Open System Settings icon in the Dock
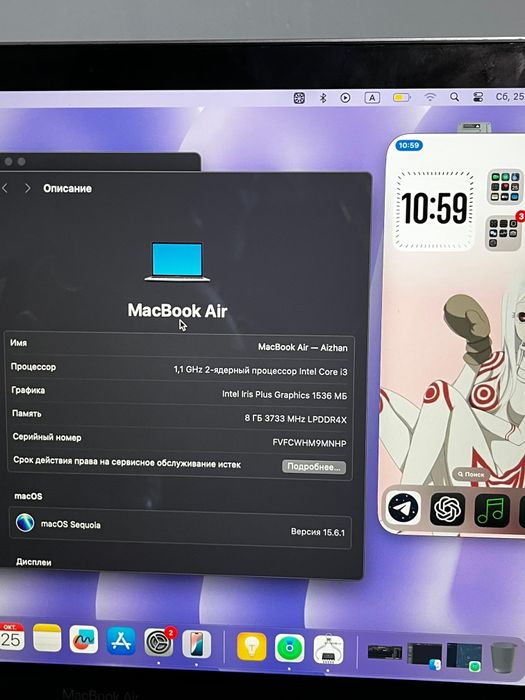The width and height of the screenshot is (525, 700). click(x=158, y=642)
